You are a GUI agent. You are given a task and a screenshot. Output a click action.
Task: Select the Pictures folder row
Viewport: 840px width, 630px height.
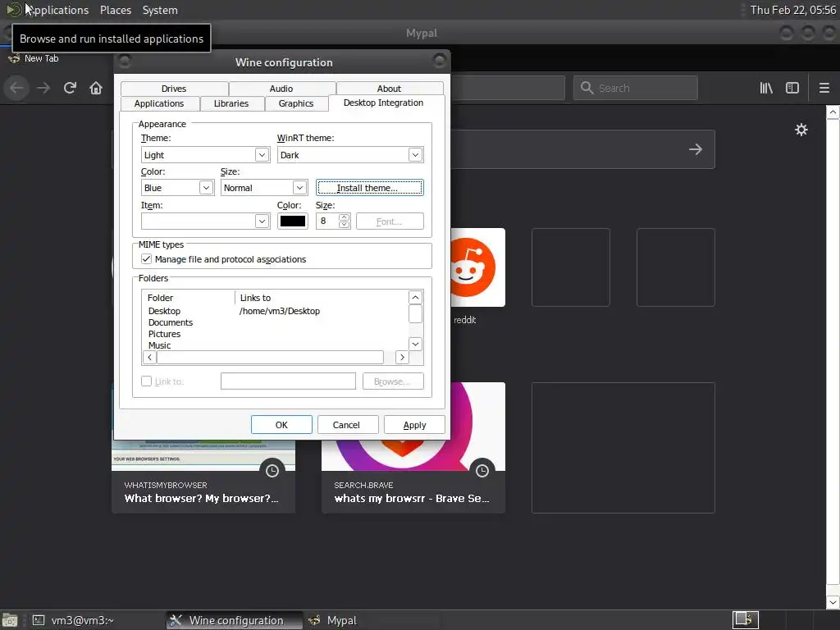[276, 334]
